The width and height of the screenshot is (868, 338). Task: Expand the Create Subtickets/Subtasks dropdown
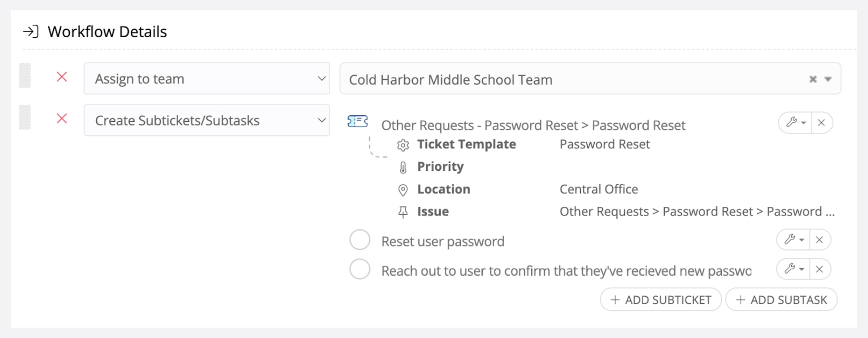[207, 120]
